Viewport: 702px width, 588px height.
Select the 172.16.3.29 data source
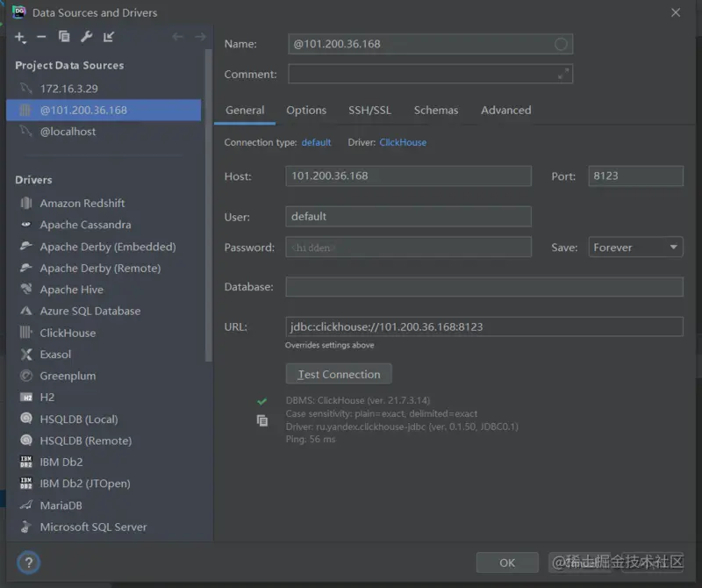coord(104,89)
